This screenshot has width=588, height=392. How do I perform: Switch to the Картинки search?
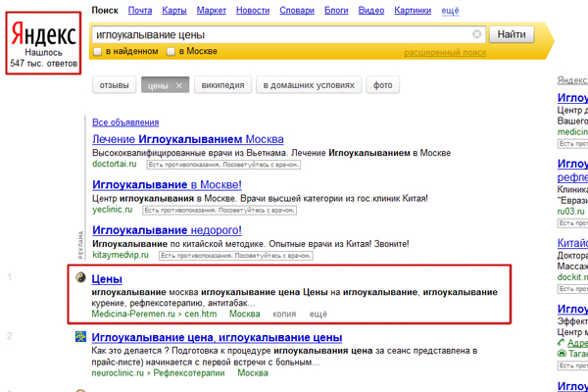(x=413, y=11)
